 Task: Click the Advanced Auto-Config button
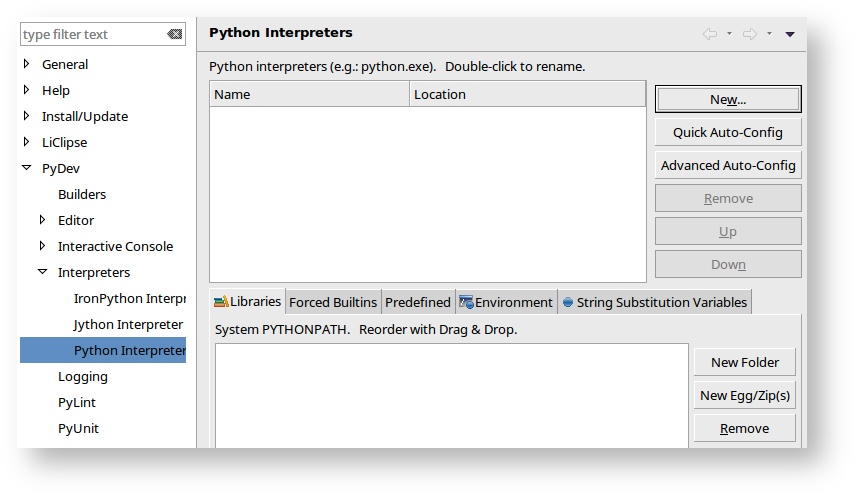[x=728, y=165]
